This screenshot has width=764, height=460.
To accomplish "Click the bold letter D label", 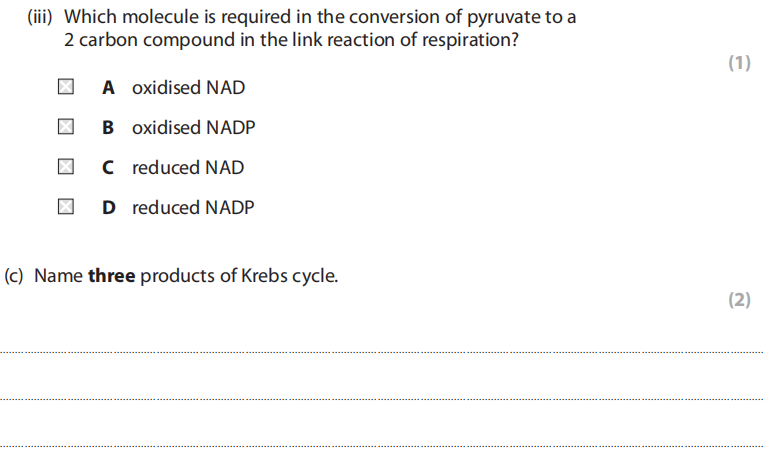I will pos(108,208).
